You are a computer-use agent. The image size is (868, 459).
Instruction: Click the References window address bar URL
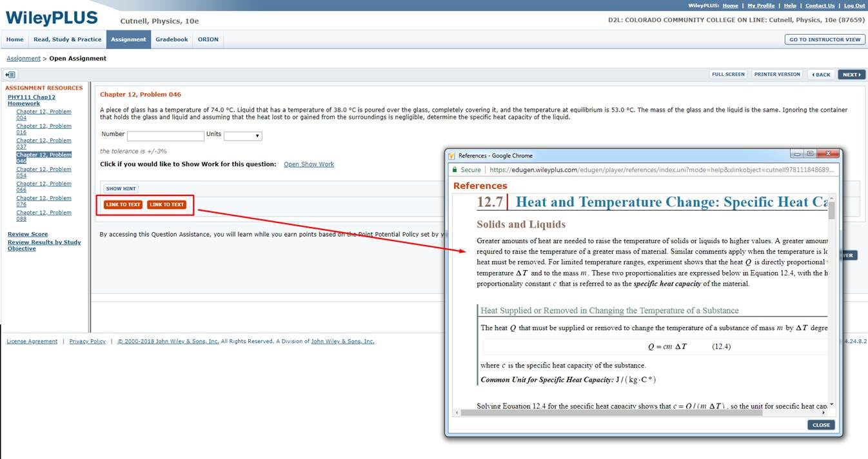pyautogui.click(x=663, y=170)
